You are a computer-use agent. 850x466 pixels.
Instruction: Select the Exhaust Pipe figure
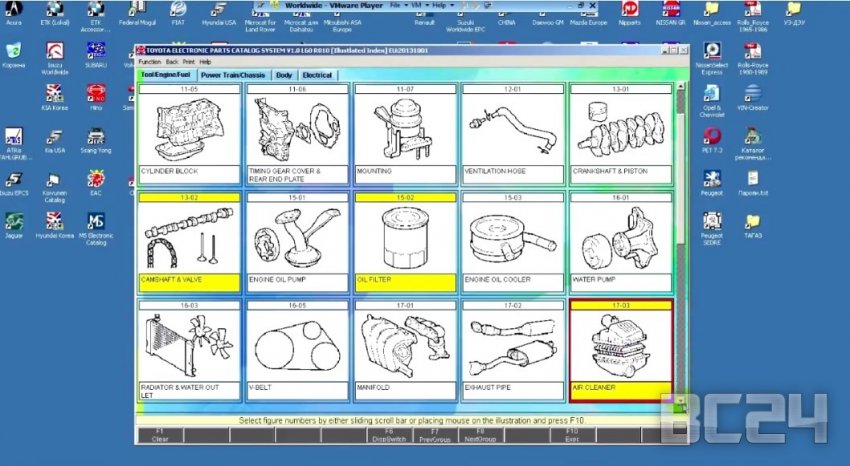(x=512, y=346)
